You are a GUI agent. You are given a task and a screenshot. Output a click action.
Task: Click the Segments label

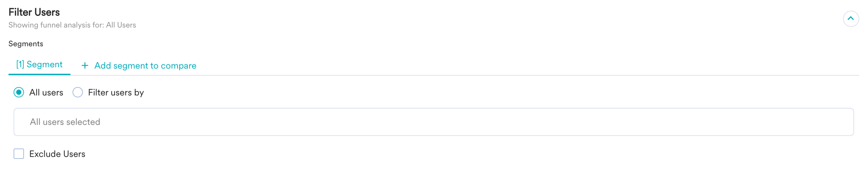(26, 44)
